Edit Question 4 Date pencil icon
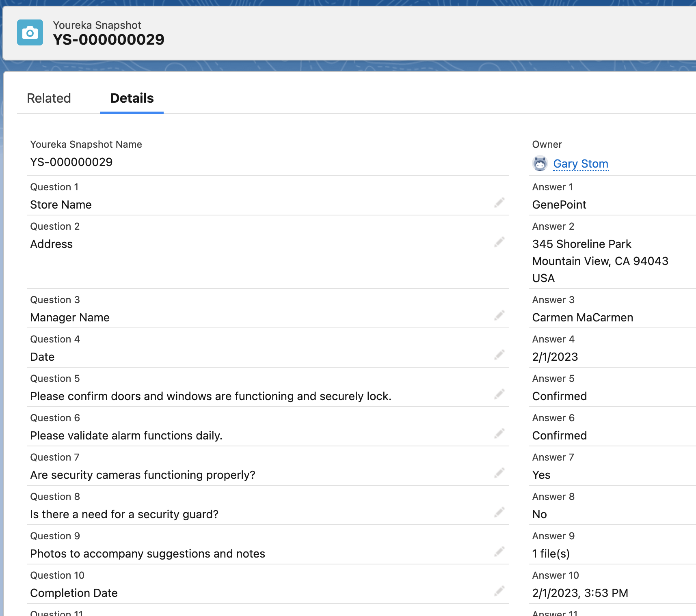This screenshot has height=616, width=696. point(499,355)
